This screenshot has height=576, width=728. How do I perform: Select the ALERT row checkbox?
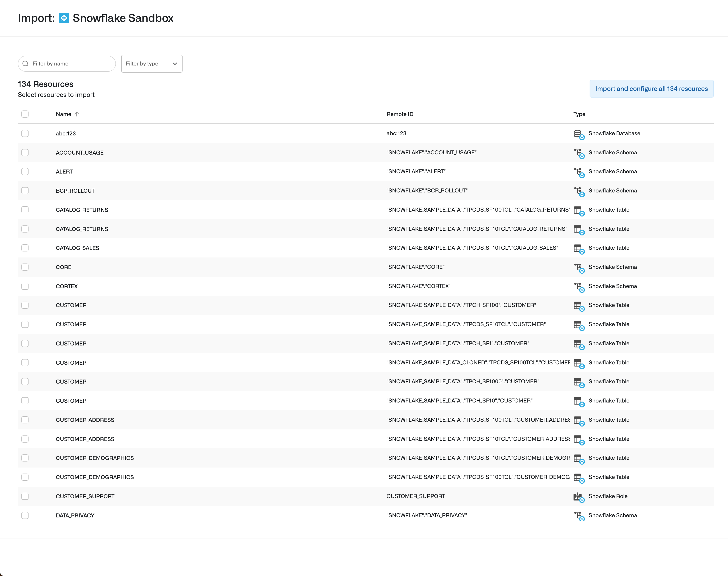click(x=25, y=172)
